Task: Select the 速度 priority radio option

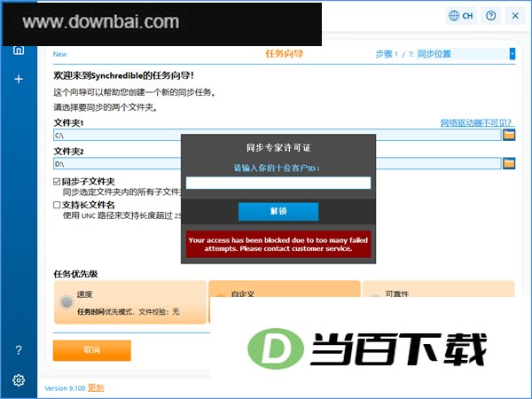Action: click(66, 301)
